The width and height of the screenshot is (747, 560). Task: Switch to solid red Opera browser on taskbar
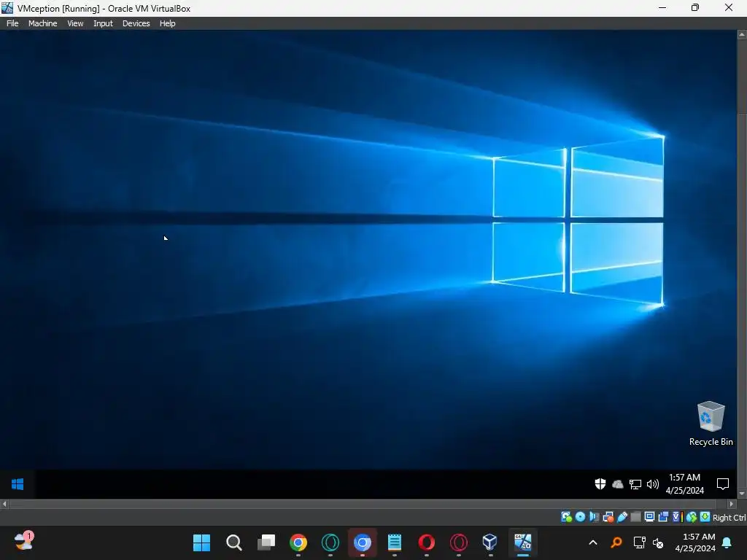[x=426, y=542]
